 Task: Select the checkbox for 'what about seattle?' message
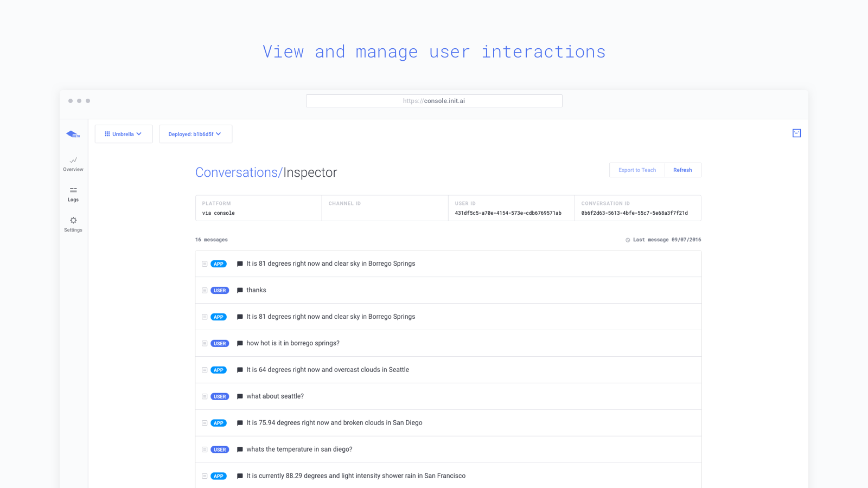[204, 396]
